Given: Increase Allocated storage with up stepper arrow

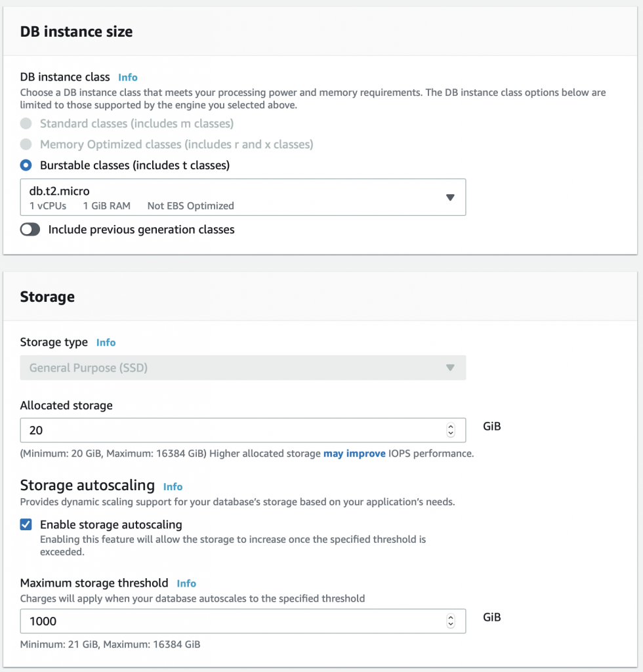Looking at the screenshot, I should (x=451, y=427).
